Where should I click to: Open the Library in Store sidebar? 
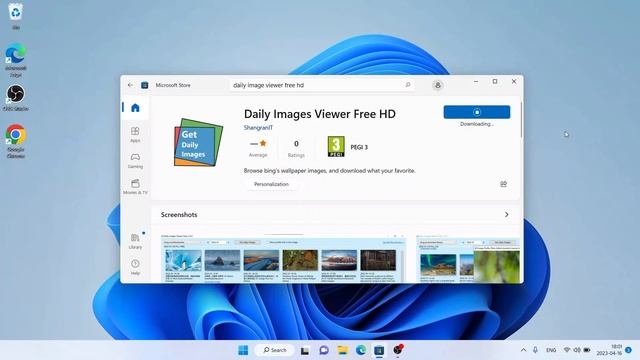(x=135, y=241)
